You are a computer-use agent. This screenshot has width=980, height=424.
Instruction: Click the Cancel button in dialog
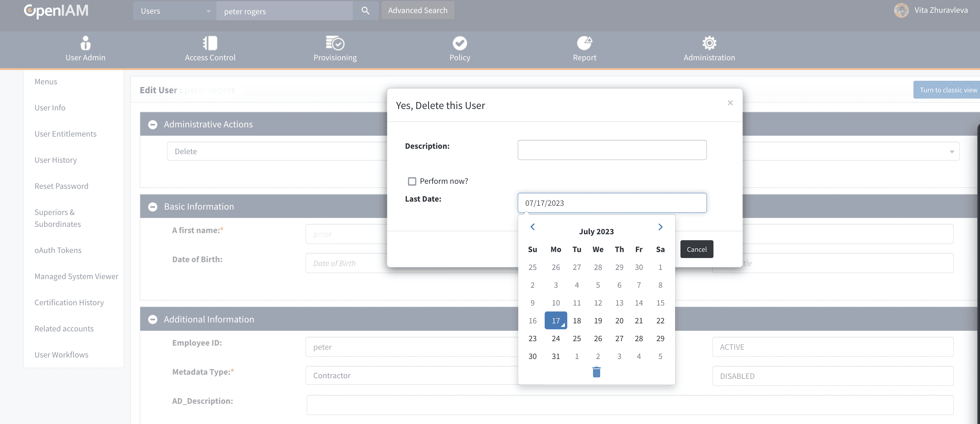pos(696,249)
